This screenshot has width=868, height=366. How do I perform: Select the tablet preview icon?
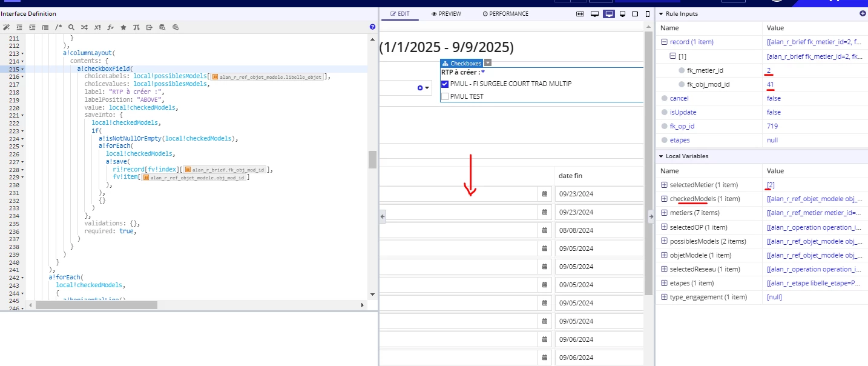coord(635,14)
